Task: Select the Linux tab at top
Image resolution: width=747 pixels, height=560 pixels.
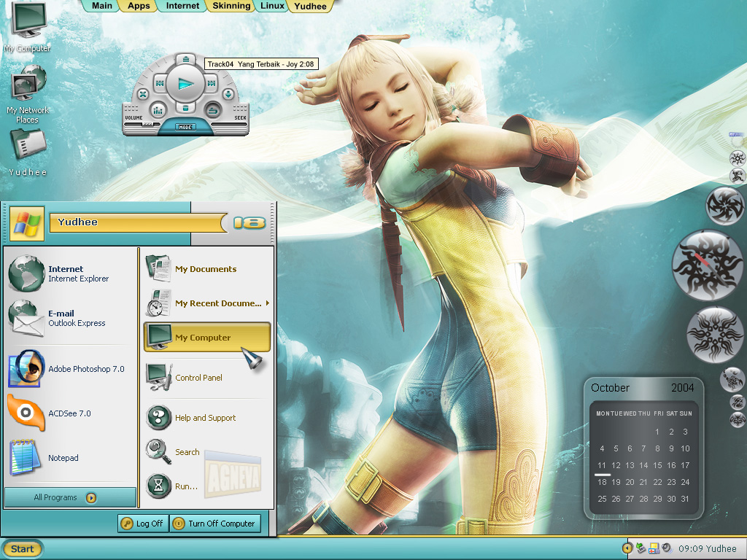Action: (x=272, y=6)
